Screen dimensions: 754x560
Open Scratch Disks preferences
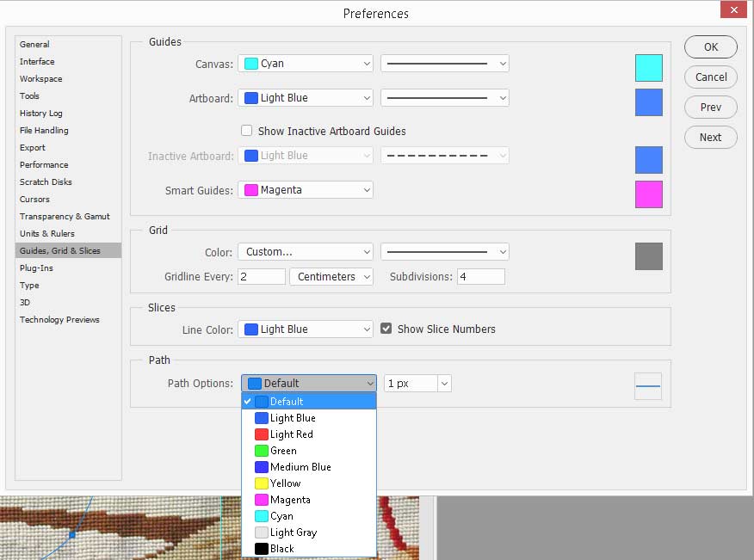pos(46,182)
